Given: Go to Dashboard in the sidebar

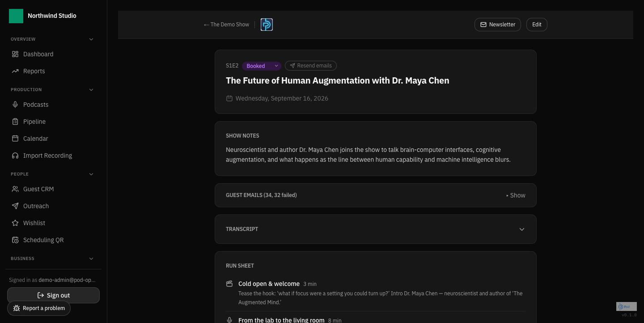Looking at the screenshot, I should coord(53,54).
